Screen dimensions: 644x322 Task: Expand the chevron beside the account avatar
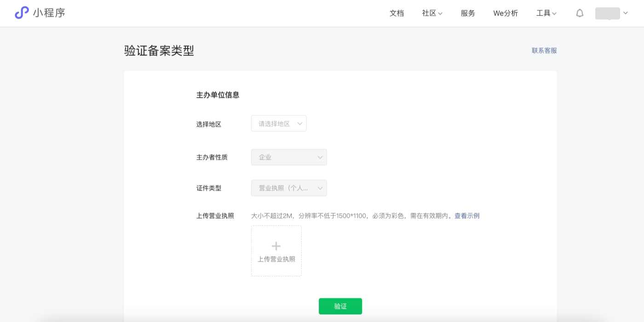click(625, 13)
